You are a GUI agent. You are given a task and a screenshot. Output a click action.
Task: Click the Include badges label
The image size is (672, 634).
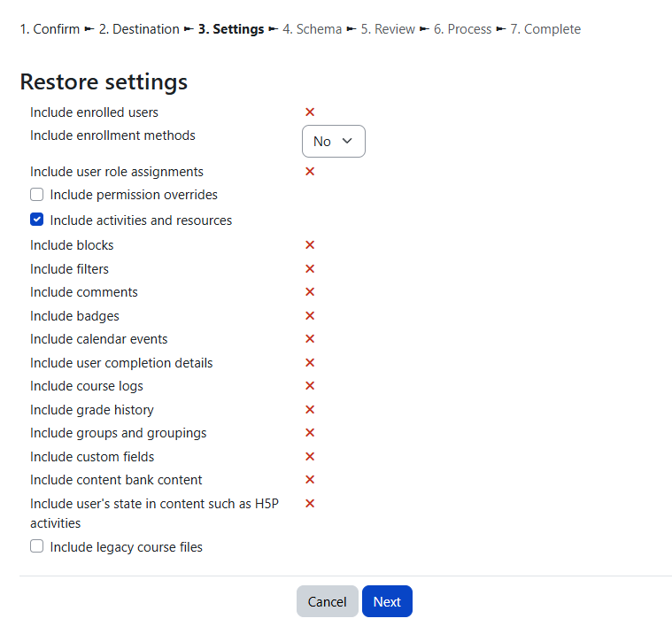click(74, 316)
